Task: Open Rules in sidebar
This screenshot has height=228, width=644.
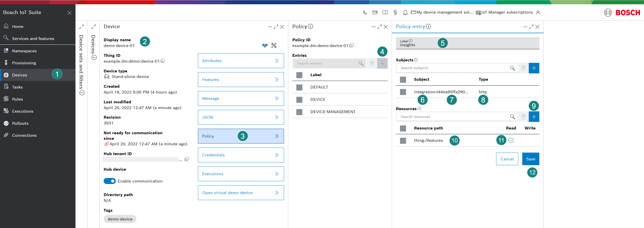Action: [x=38, y=99]
